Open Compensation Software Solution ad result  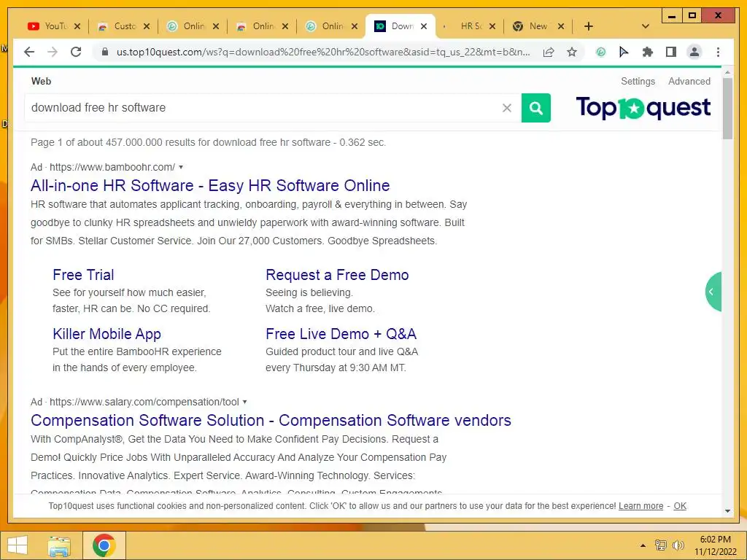tap(271, 420)
